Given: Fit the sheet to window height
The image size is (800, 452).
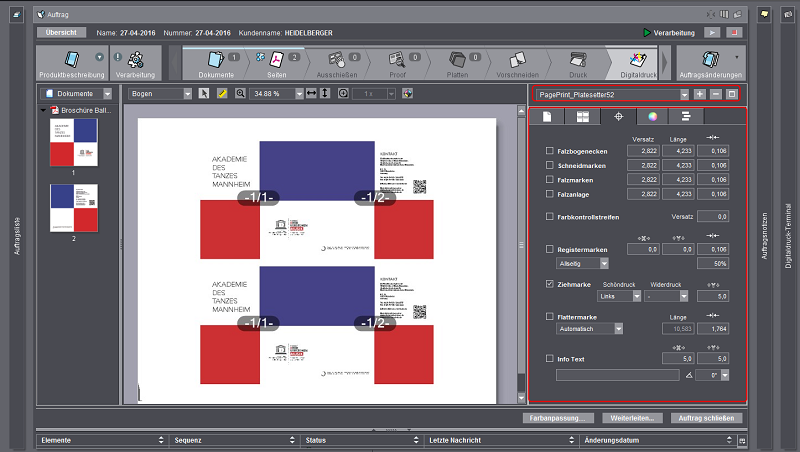Looking at the screenshot, I should pos(326,93).
